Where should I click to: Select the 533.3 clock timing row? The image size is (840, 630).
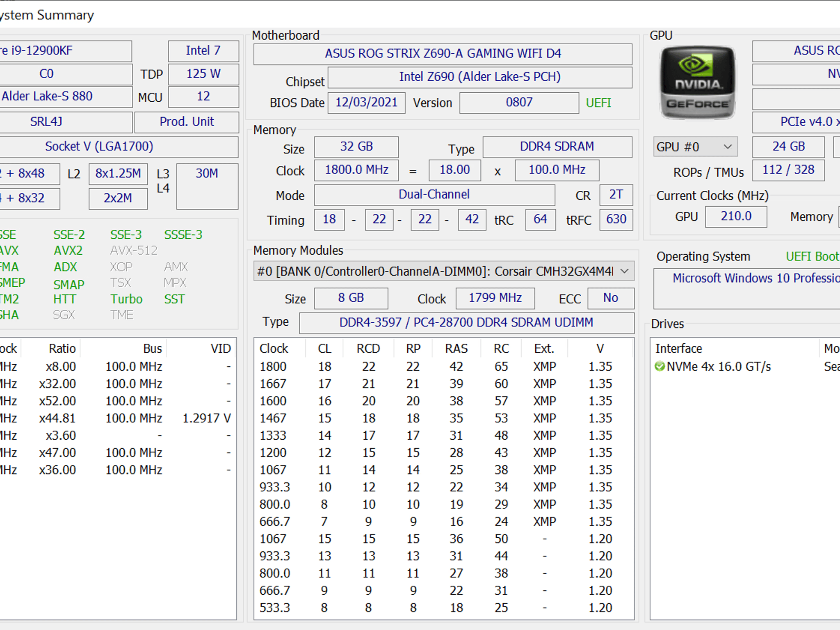[x=444, y=607]
